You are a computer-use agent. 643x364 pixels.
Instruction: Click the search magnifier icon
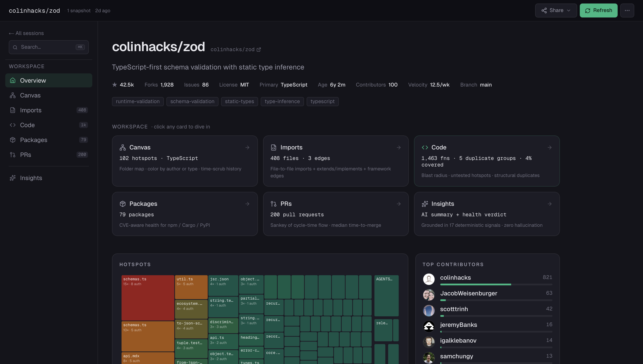[x=15, y=47]
